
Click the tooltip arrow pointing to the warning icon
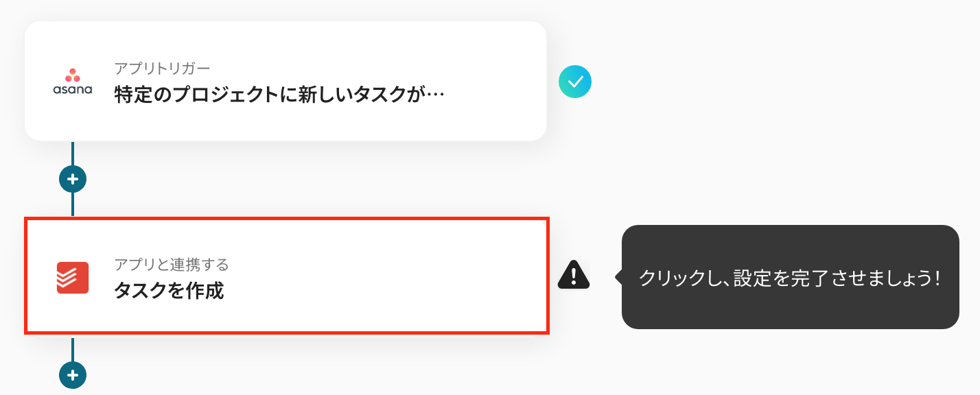(619, 277)
